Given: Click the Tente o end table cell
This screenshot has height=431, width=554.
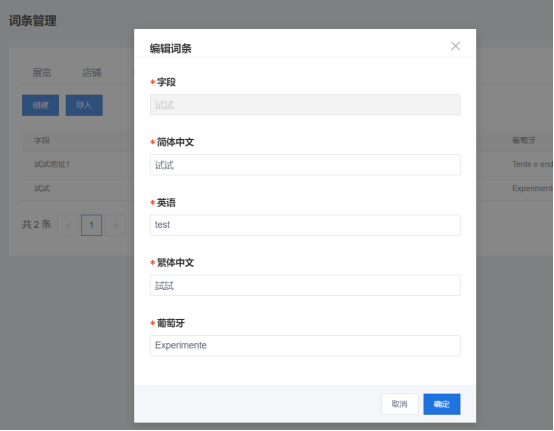Looking at the screenshot, I should 532,164.
